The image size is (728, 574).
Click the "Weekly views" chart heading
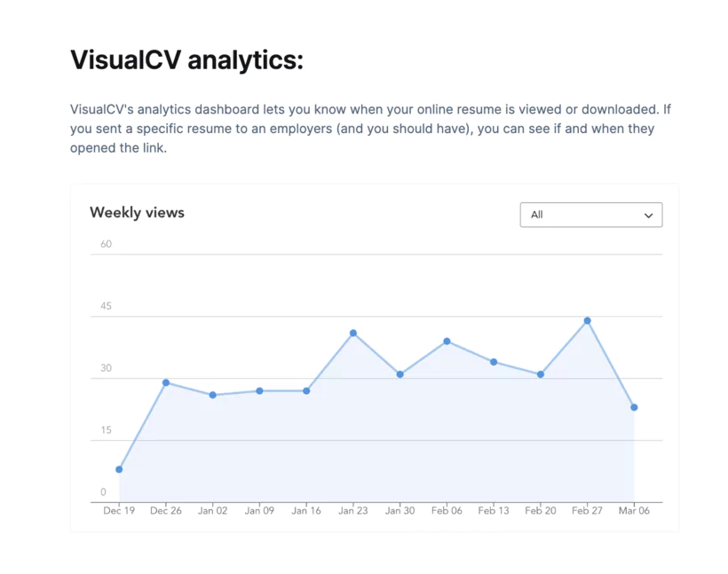coord(137,212)
